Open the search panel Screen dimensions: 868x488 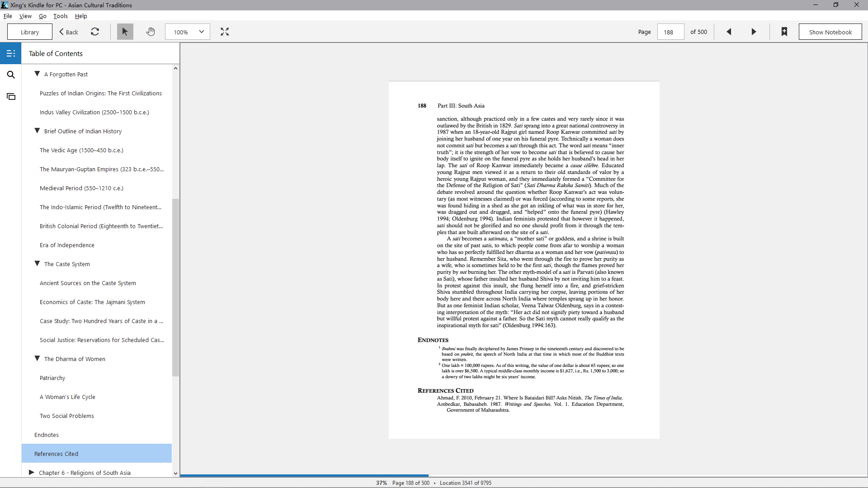pyautogui.click(x=11, y=75)
